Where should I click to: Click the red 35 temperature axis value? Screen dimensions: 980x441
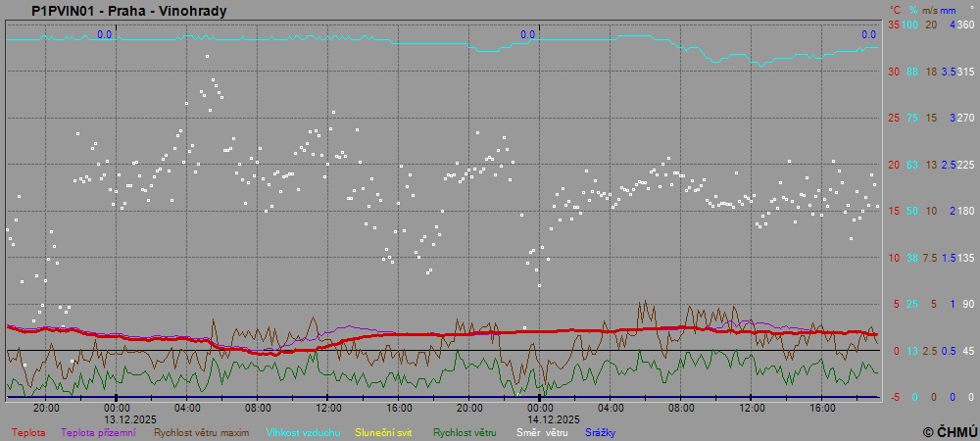pos(894,24)
